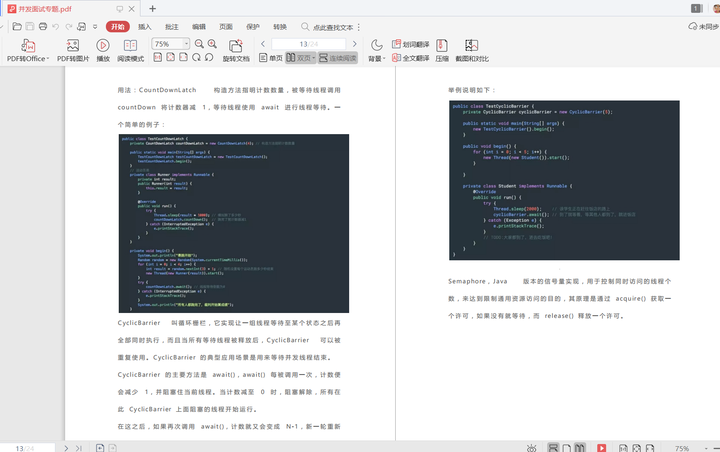Open the 截图和对比 tool
Image resolution: width=720 pixels, height=452 pixels.
pos(472,51)
